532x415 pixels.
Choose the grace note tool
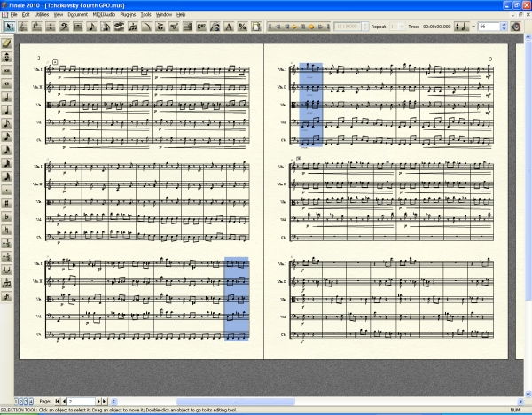6,296
